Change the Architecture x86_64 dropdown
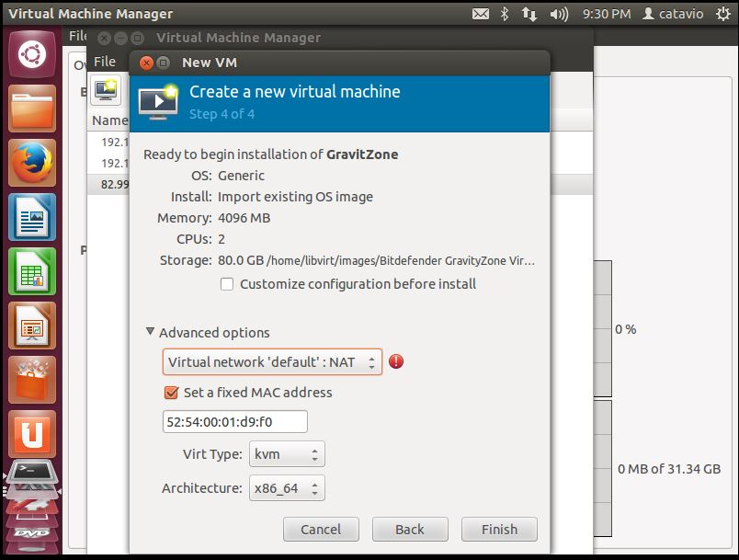 point(288,488)
